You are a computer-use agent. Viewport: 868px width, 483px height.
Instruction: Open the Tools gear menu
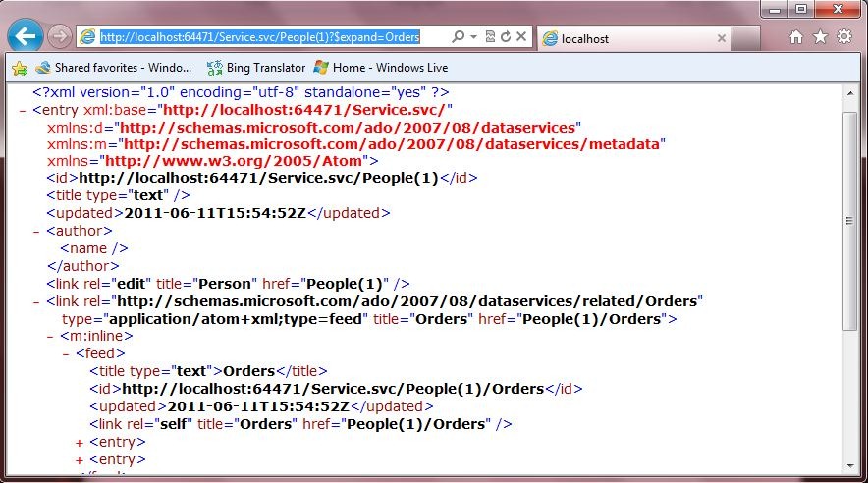[844, 37]
